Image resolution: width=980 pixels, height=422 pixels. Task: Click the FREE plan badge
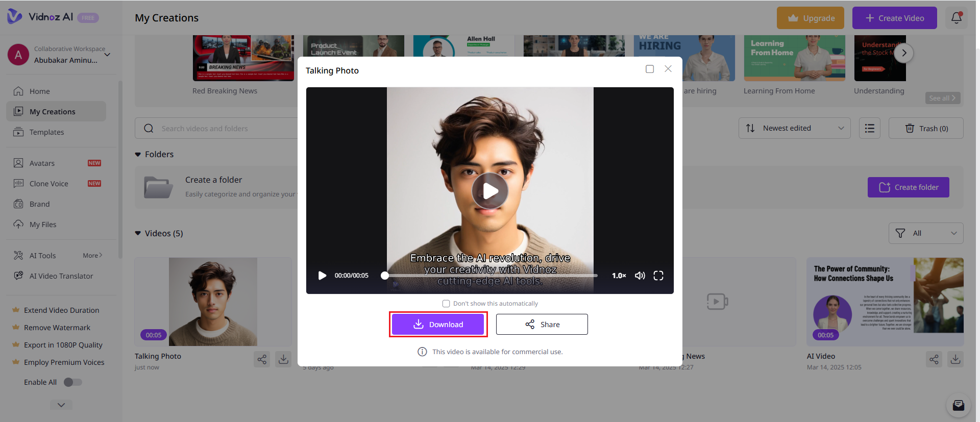(88, 18)
